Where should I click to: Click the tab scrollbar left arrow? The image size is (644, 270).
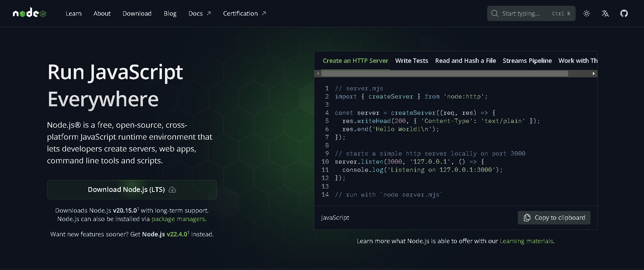tap(318, 74)
